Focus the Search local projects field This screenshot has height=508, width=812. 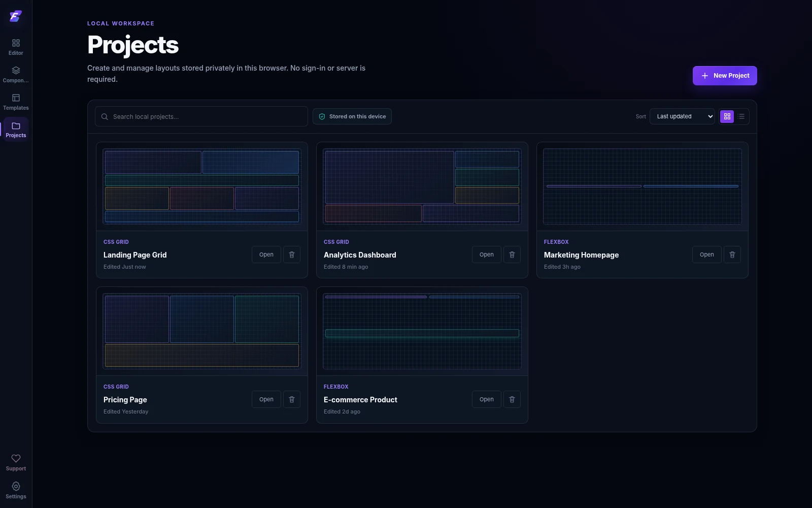click(201, 116)
